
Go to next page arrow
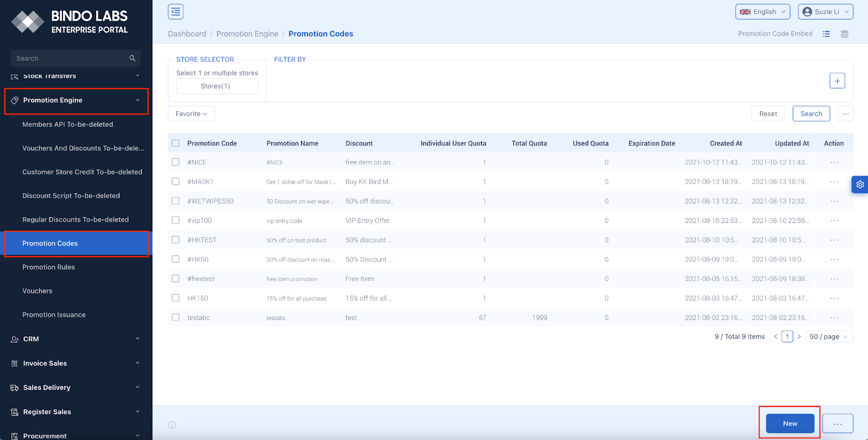coord(799,337)
